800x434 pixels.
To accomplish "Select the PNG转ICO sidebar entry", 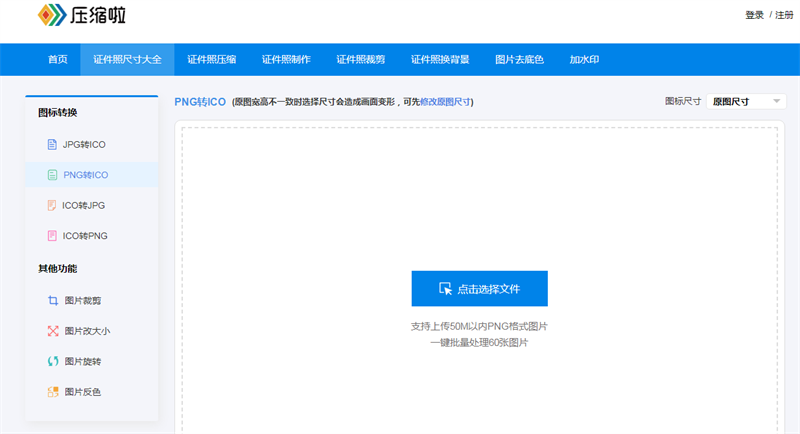I will click(92, 175).
